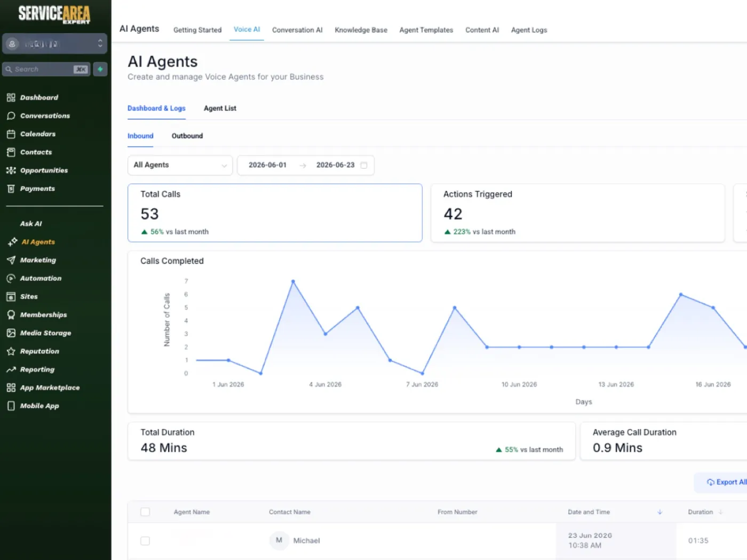
Task: Click the Average Call Duration card
Action: (664, 441)
